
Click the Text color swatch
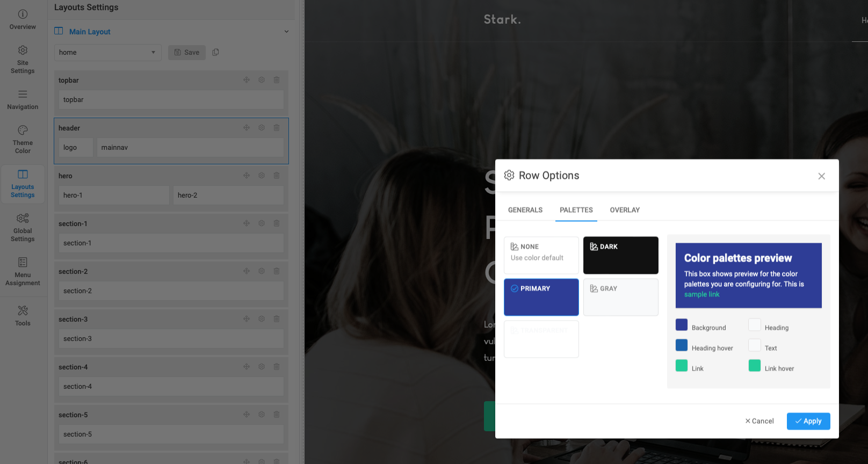point(755,345)
